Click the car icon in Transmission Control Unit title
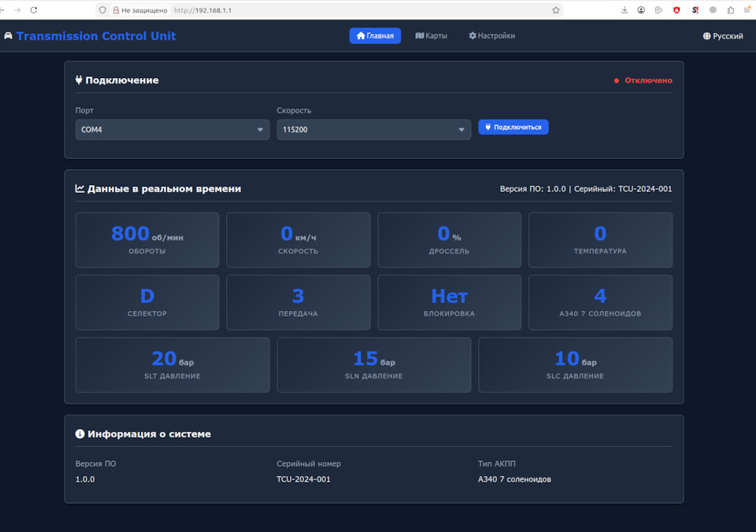Viewport: 756px width, 532px height. click(9, 35)
